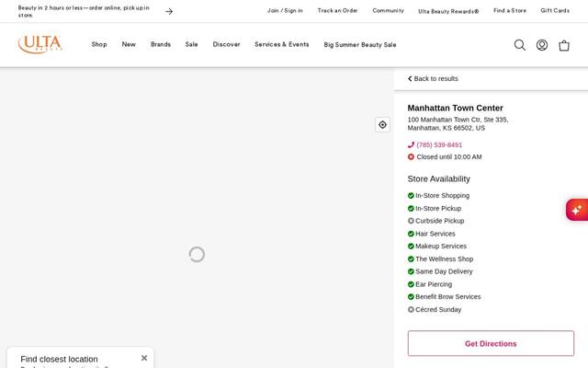Open the Brands menu

tap(161, 44)
